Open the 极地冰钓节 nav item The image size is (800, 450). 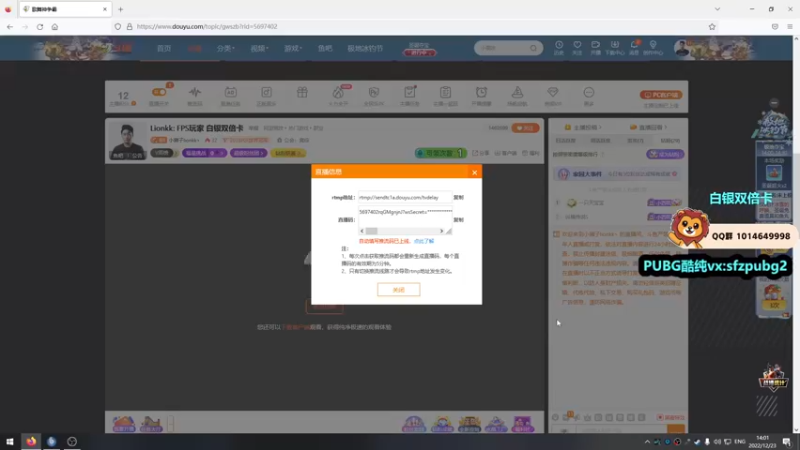coord(365,48)
